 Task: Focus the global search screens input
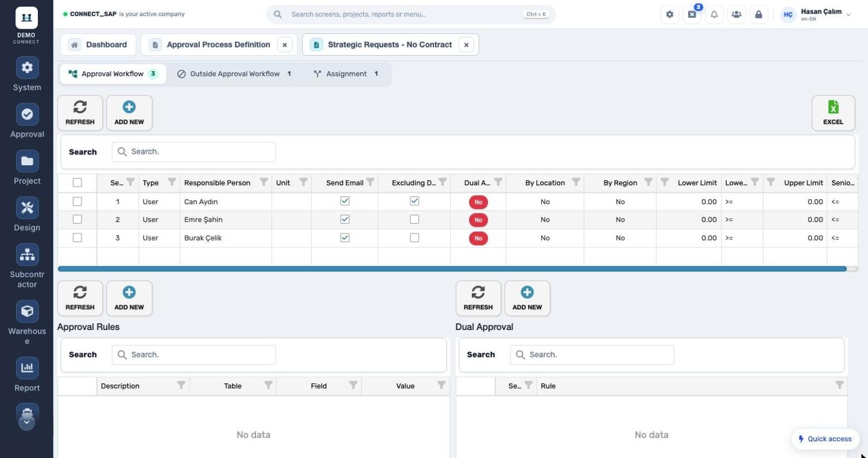pos(411,14)
